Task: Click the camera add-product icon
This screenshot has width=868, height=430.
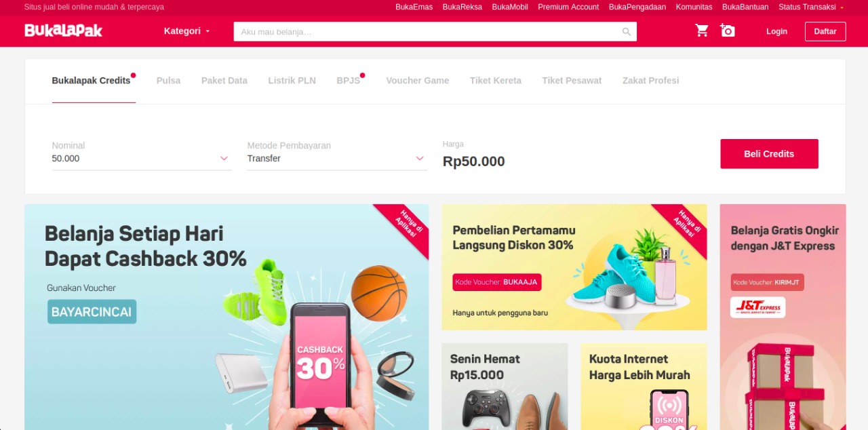Action: click(x=728, y=31)
